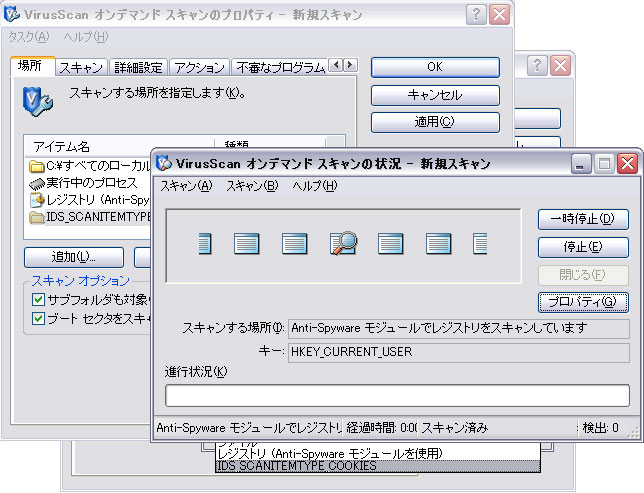Click the registry icon next to レジストリ (Anti-Spy

point(37,200)
